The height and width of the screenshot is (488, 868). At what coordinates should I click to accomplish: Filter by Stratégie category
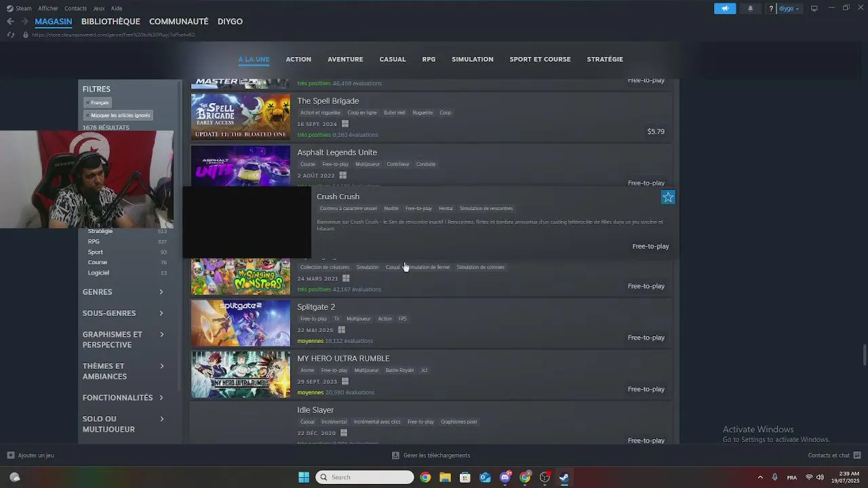[x=100, y=231]
